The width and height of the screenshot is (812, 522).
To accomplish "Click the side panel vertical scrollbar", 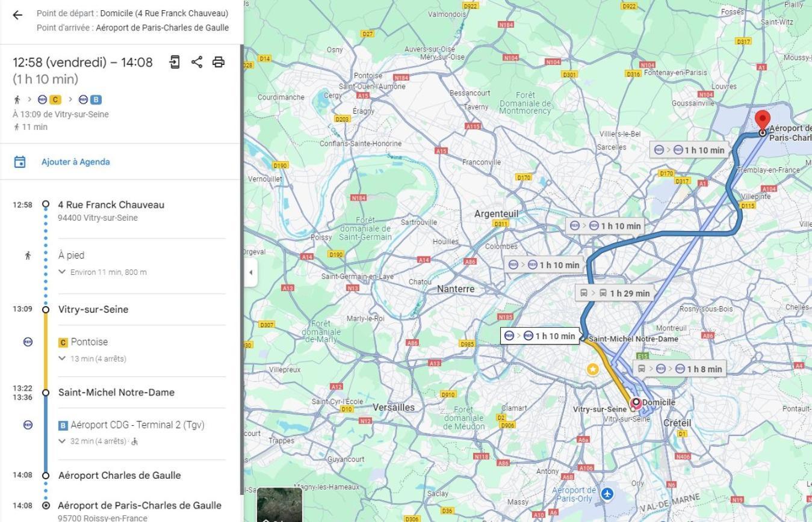I will 242,269.
